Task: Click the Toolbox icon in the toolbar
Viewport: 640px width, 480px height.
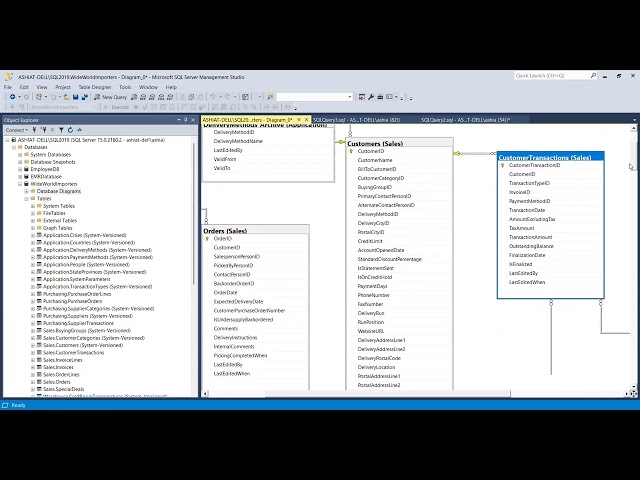Action: pos(380,97)
